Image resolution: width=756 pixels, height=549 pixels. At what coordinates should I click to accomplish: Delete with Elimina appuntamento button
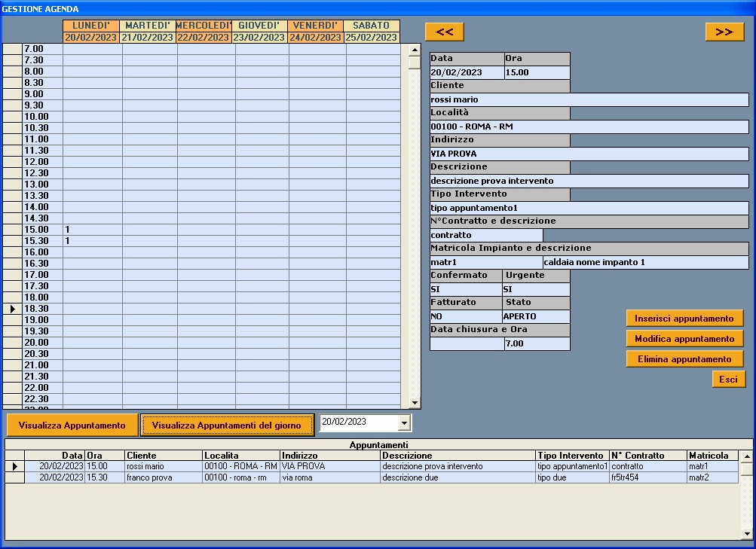[x=684, y=358]
